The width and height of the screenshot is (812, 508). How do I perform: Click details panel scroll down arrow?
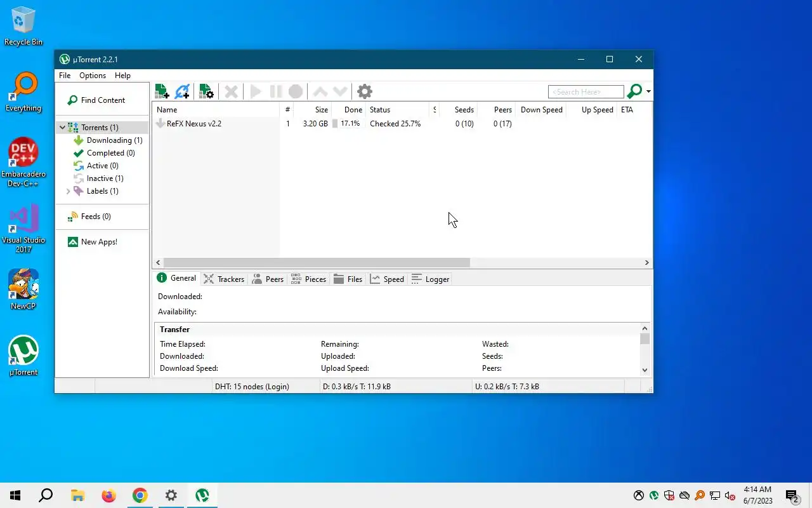tap(645, 370)
